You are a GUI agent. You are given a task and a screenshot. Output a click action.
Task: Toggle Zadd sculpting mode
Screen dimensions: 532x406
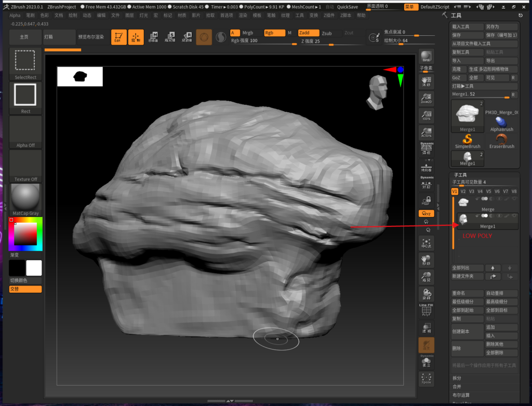(x=308, y=32)
